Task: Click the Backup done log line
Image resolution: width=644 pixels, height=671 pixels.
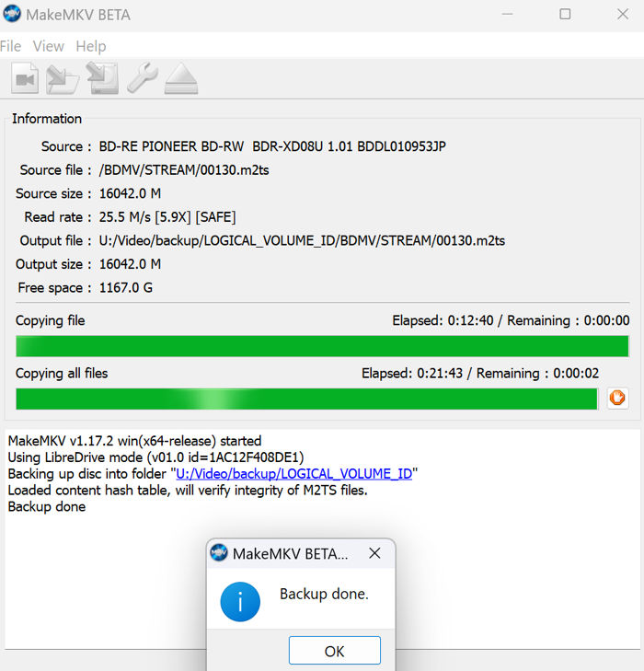Action: tap(47, 506)
